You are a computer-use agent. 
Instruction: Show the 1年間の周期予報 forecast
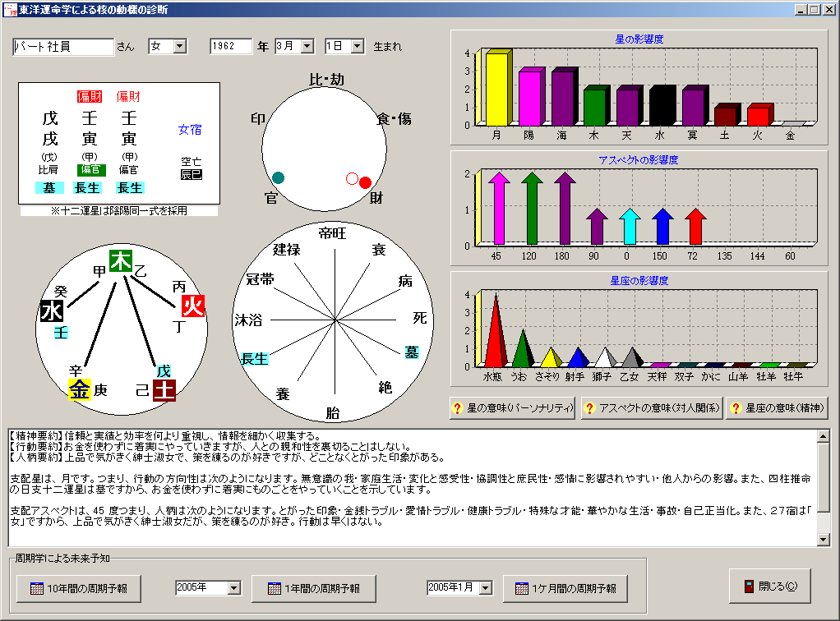pos(314,588)
